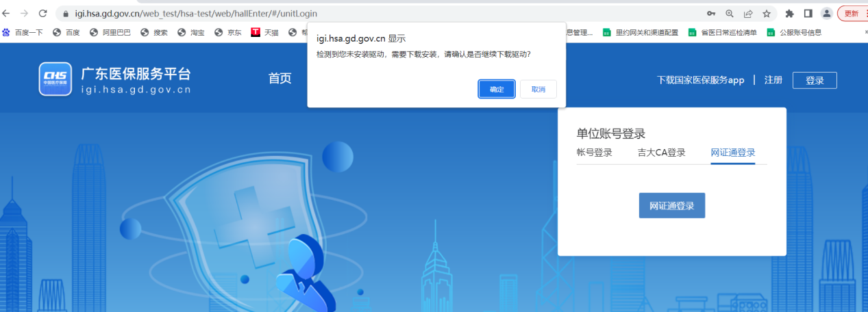The height and width of the screenshot is (312, 868).
Task: Click the 登录 button in header
Action: pos(815,80)
